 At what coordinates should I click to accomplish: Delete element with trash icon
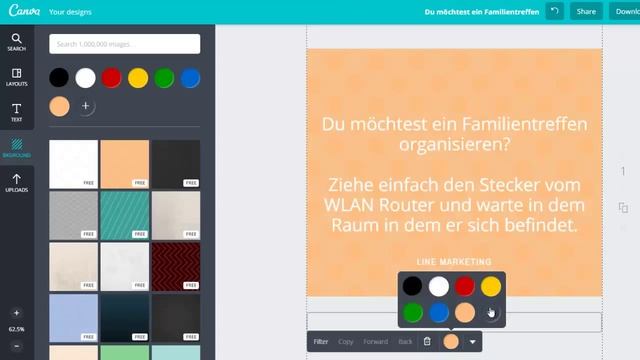coord(427,341)
